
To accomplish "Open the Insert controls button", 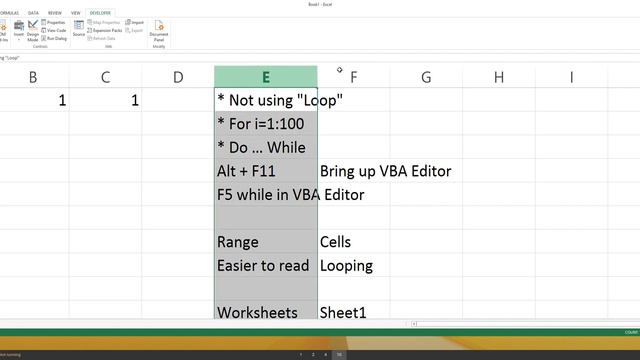I will [19, 30].
